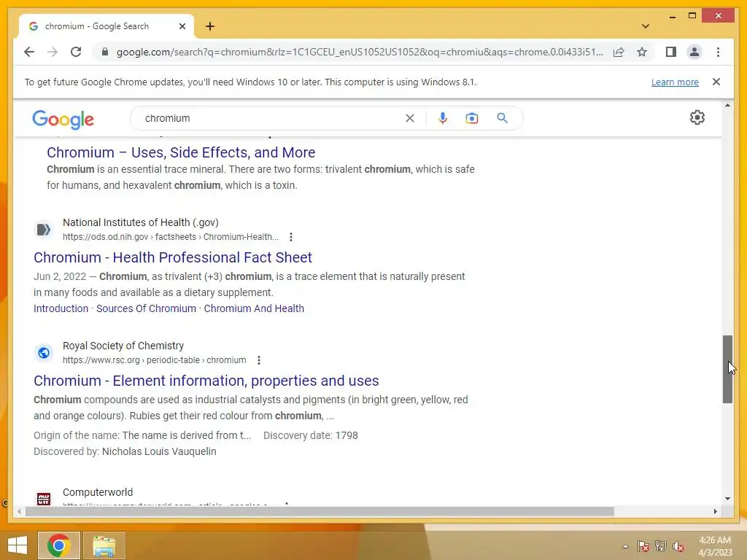This screenshot has width=747, height=560.
Task: Clear the search box text
Action: point(410,118)
